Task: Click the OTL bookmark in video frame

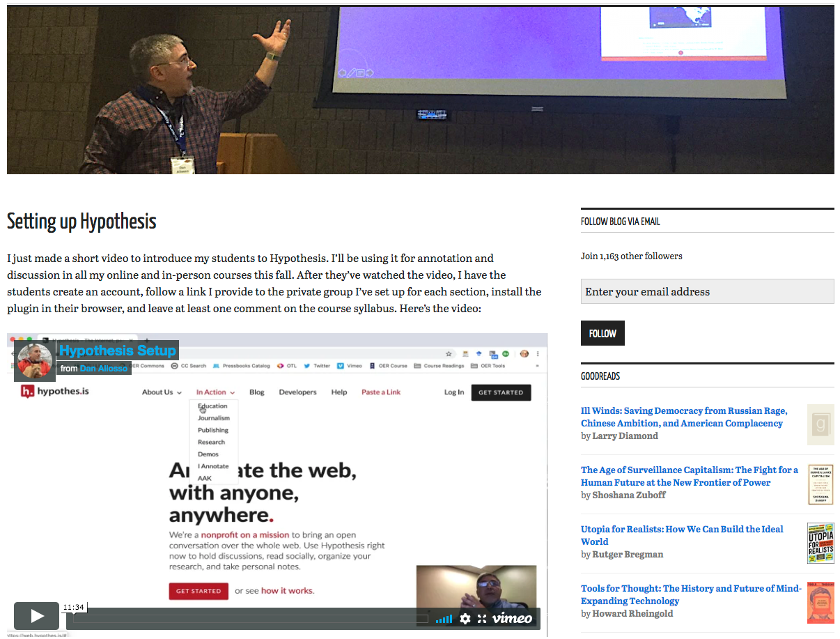Action: 287,366
